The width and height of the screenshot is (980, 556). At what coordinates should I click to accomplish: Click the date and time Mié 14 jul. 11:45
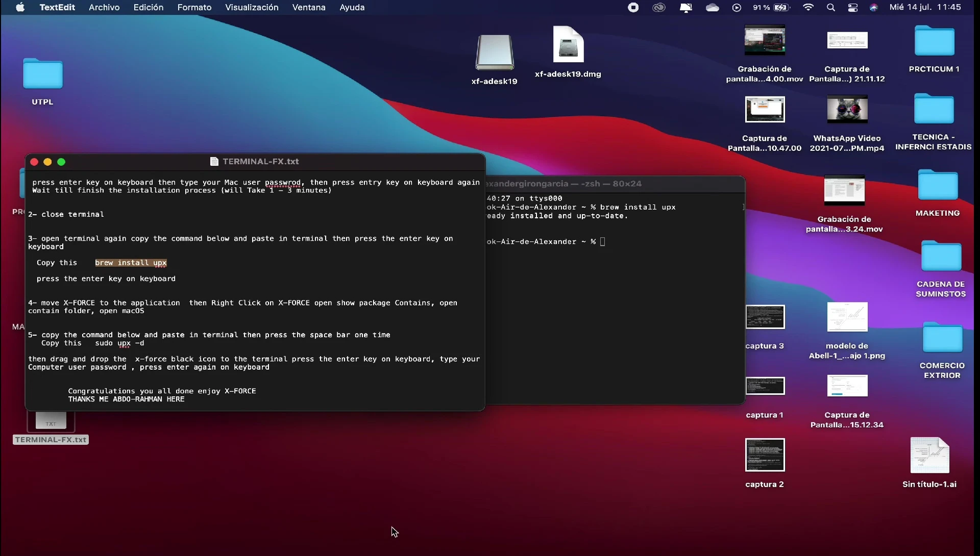point(925,7)
